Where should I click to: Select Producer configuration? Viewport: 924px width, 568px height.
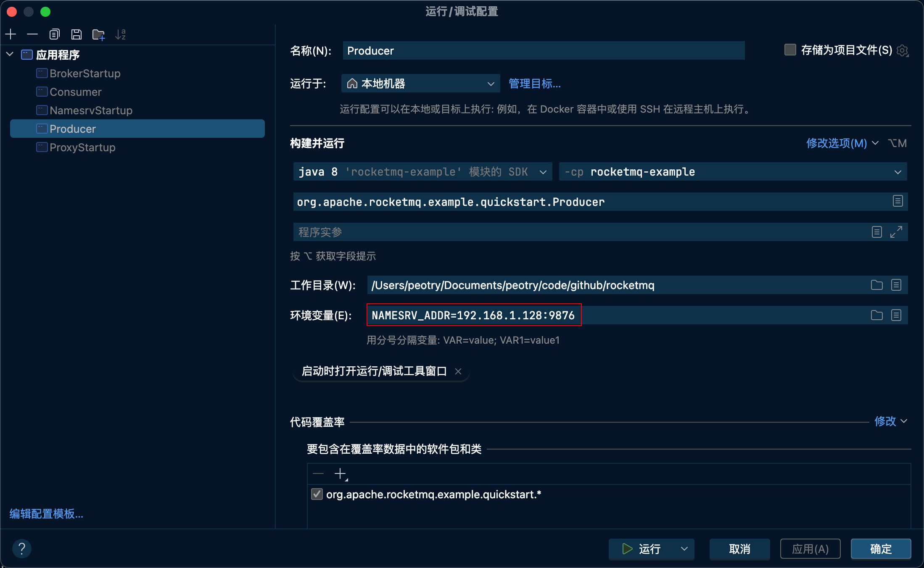[x=137, y=129]
